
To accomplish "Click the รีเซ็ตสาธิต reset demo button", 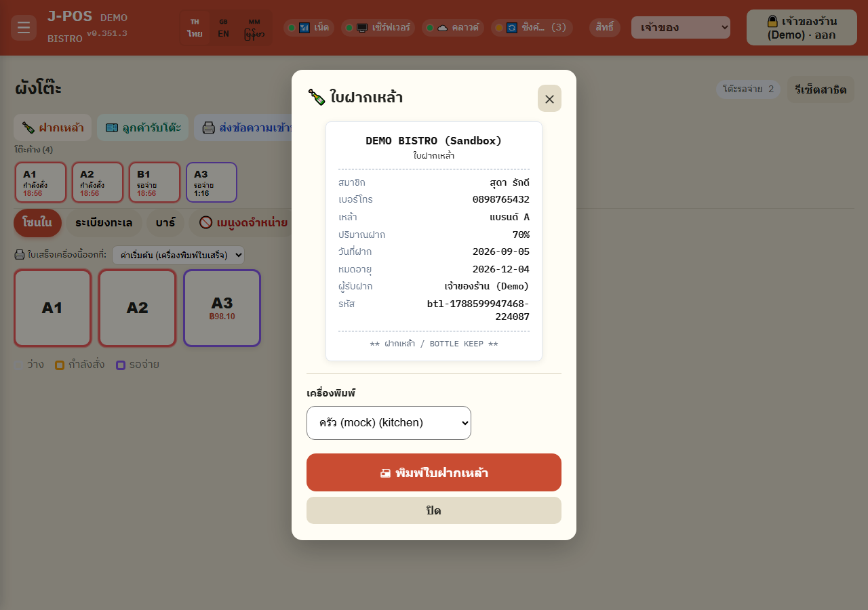I will pos(821,89).
